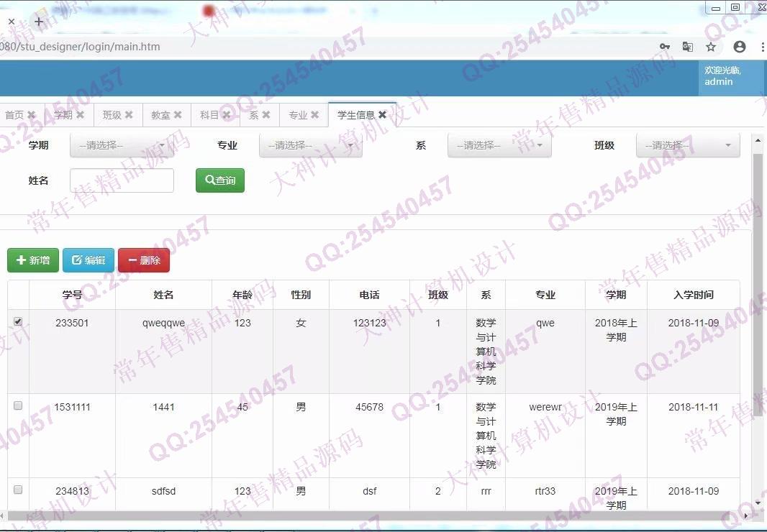
Task: Switch to the 教室 tab
Action: [160, 115]
